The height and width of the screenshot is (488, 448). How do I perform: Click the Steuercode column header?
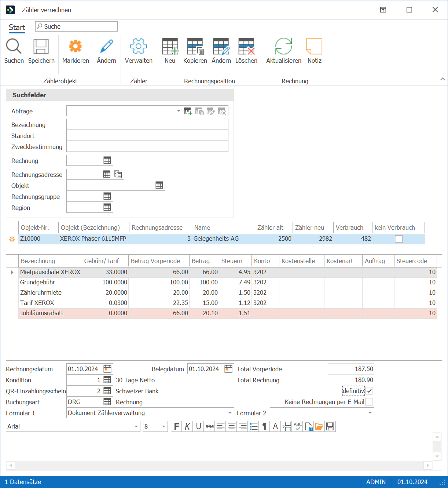416,261
